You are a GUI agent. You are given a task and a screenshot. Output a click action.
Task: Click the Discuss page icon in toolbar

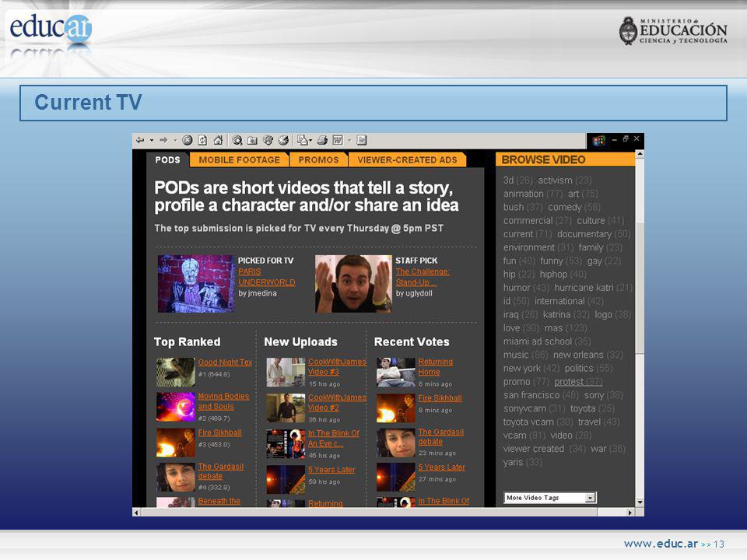pyautogui.click(x=362, y=140)
